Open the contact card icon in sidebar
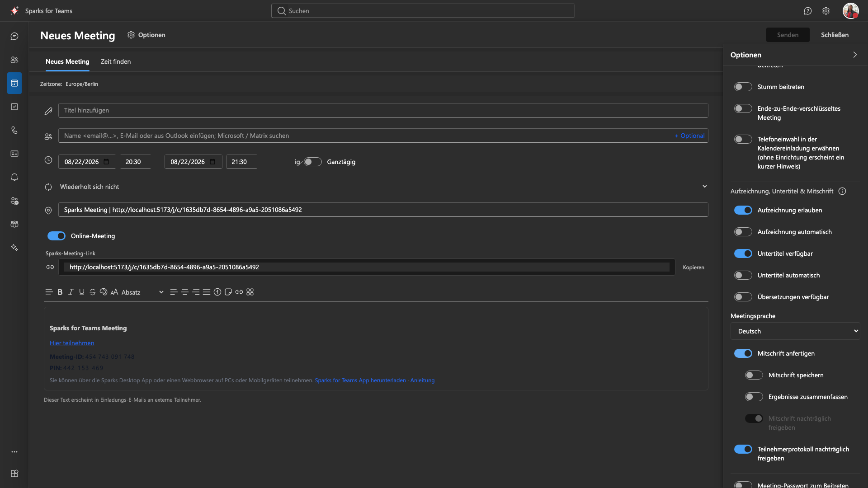 (x=14, y=154)
